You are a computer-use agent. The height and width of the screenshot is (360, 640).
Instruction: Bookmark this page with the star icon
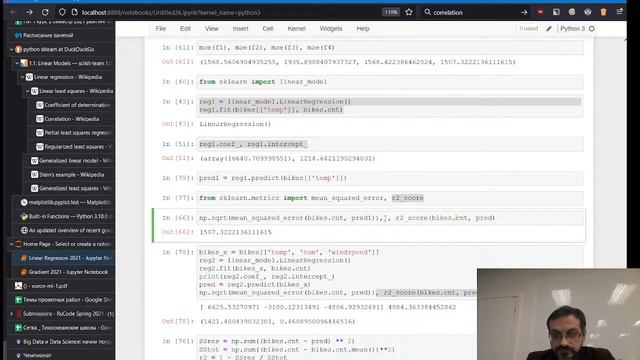tap(409, 12)
